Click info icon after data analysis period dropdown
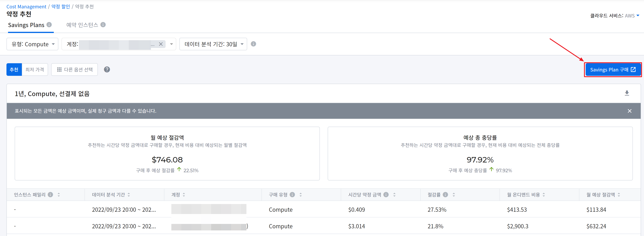Image resolution: width=644 pixels, height=236 pixels. pos(253,44)
